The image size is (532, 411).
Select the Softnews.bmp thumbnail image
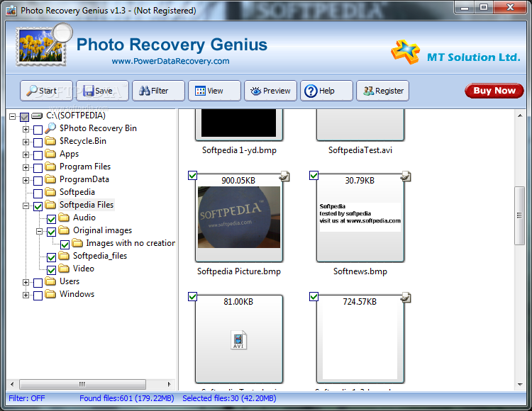coord(360,217)
